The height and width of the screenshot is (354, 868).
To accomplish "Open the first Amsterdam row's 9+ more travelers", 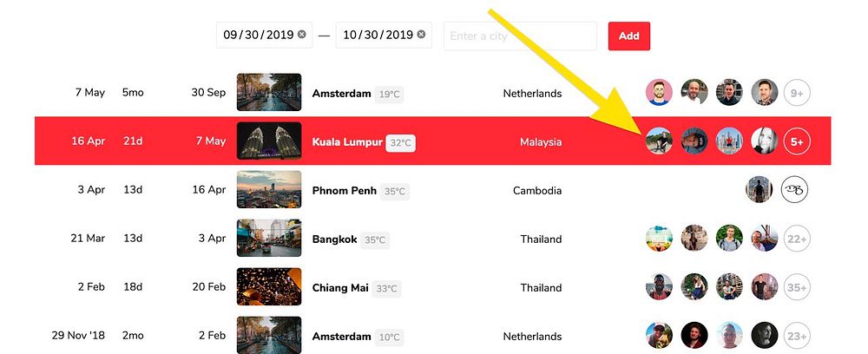I will [797, 92].
